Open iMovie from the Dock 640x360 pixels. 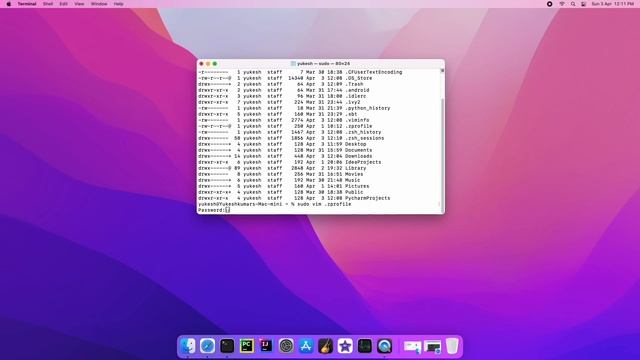click(345, 346)
